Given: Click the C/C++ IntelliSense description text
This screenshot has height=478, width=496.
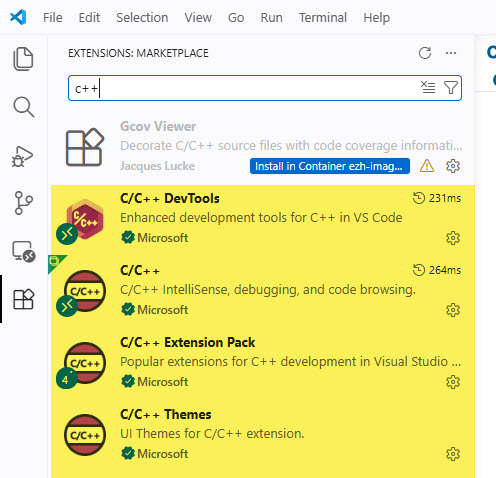Looking at the screenshot, I should pyautogui.click(x=268, y=290).
